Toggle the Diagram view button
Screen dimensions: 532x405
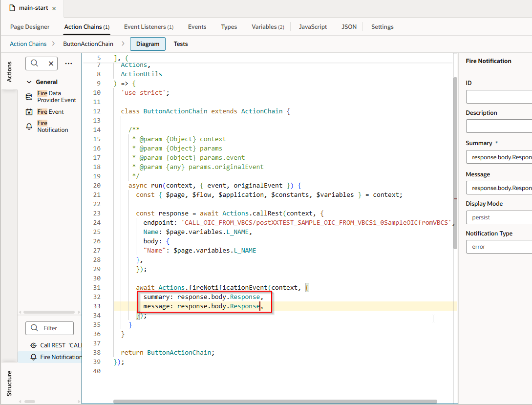pyautogui.click(x=148, y=44)
